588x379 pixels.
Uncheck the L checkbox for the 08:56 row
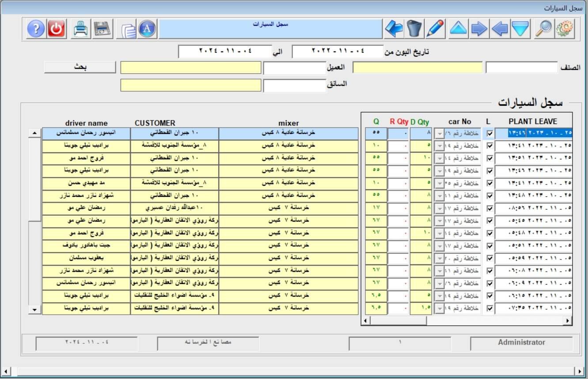point(489,208)
